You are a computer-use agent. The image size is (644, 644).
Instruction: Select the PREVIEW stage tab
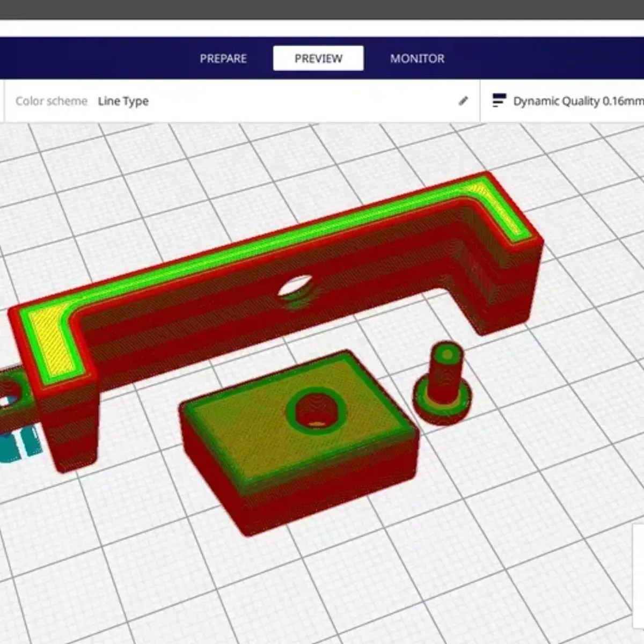(x=318, y=58)
